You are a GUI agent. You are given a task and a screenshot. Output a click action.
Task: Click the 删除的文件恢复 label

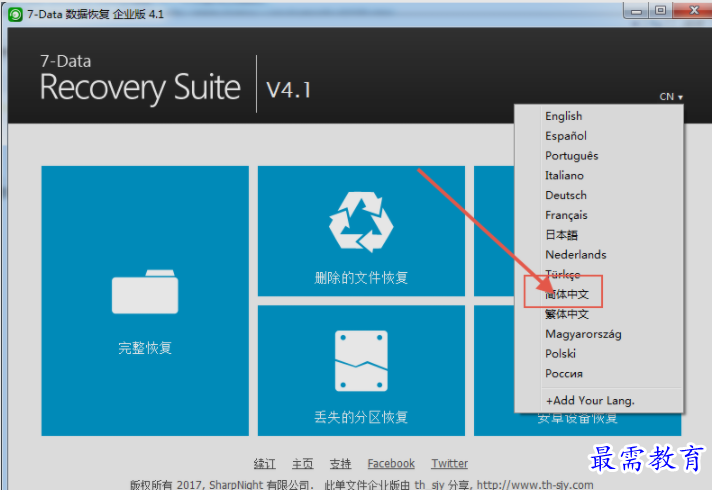click(x=361, y=278)
